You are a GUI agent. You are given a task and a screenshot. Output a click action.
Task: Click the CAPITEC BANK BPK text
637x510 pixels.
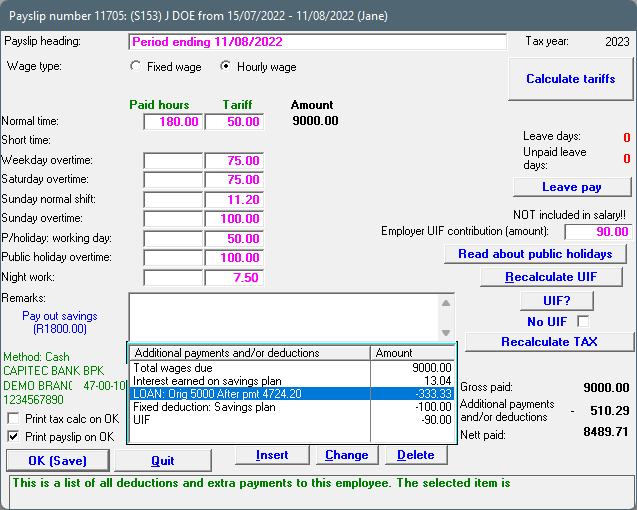[54, 371]
